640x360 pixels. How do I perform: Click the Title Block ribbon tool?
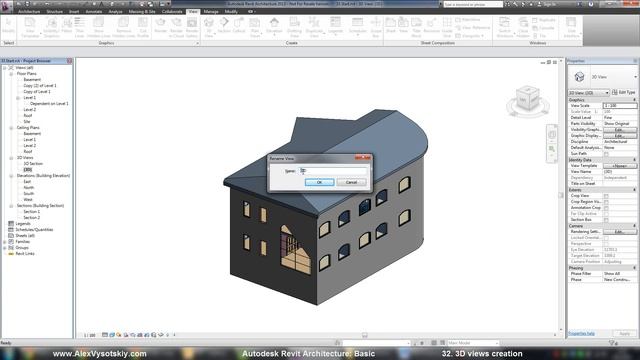point(416,28)
